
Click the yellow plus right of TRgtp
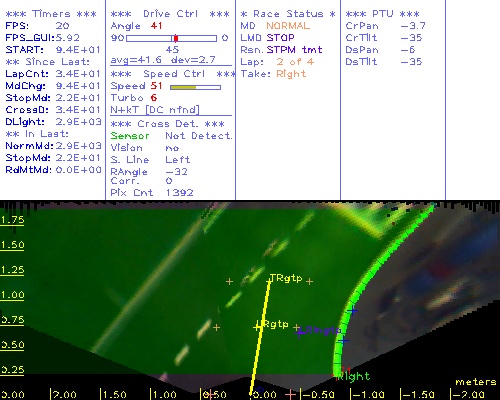[309, 282]
